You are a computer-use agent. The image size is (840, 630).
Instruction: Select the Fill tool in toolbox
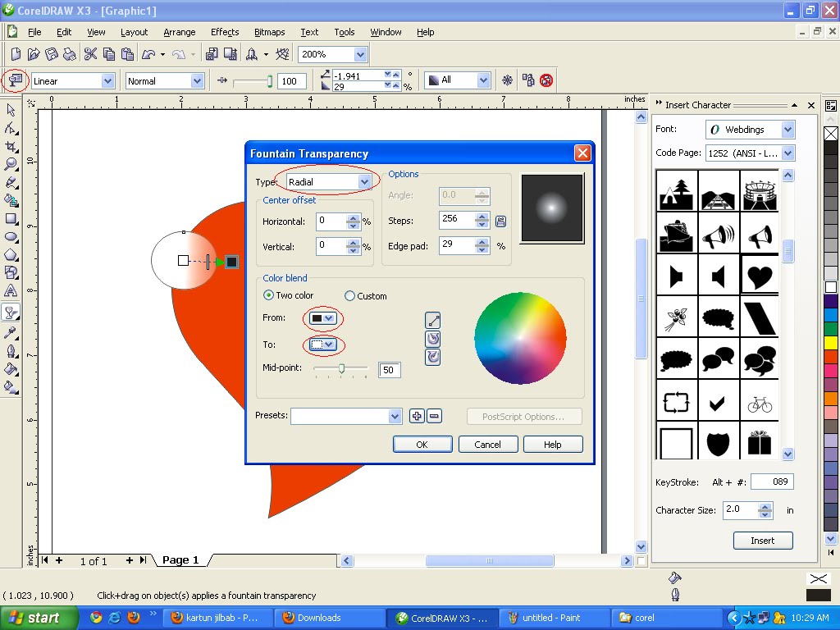tap(11, 369)
